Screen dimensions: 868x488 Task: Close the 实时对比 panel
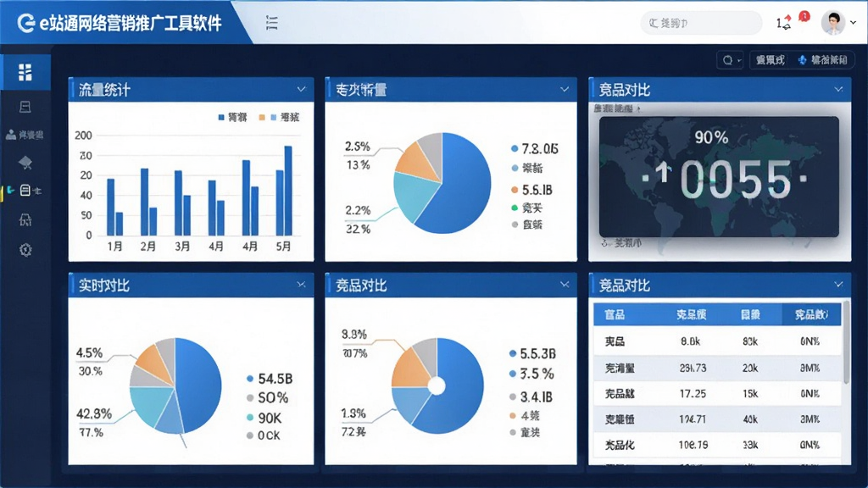(301, 285)
